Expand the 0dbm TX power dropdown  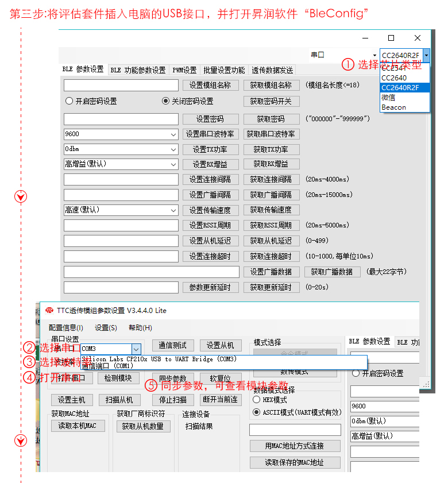pyautogui.click(x=173, y=149)
